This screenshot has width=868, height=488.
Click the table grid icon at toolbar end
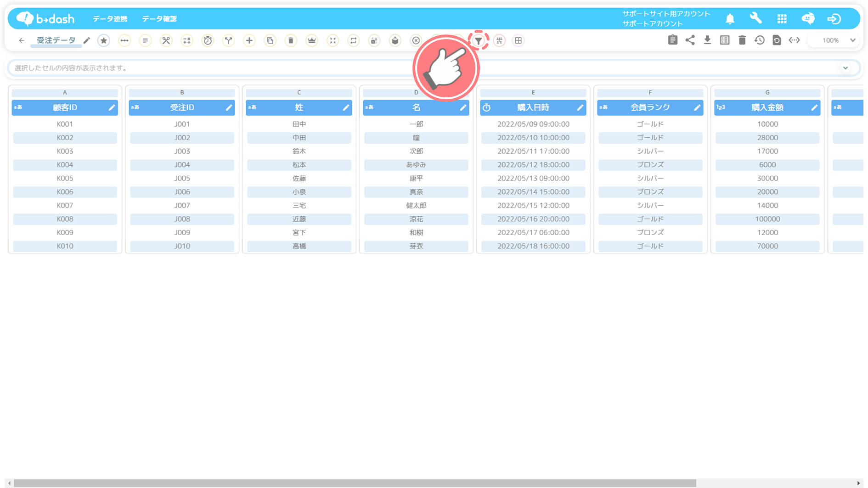tap(518, 40)
